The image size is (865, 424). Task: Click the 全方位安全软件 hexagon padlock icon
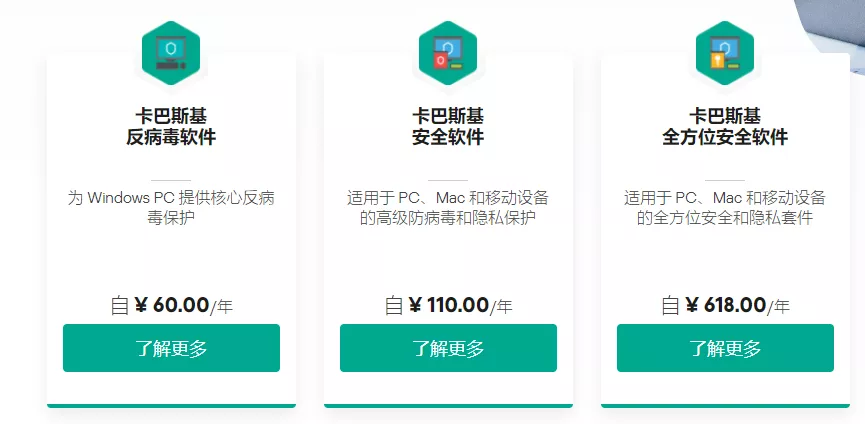[x=725, y=54]
